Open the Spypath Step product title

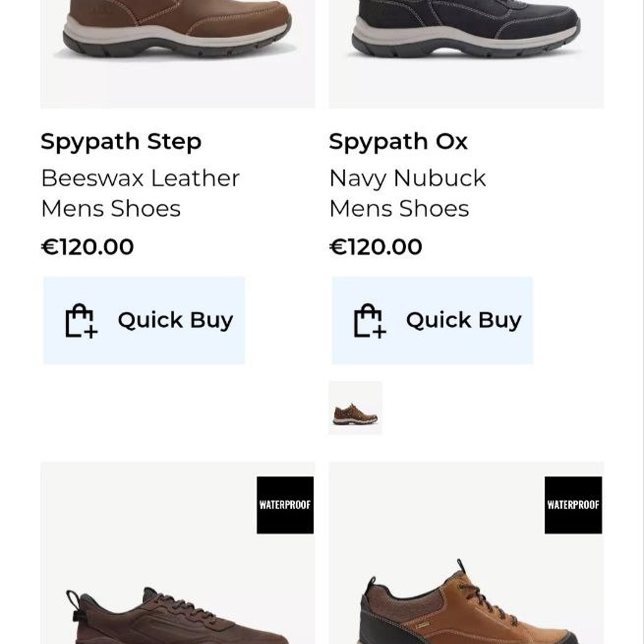click(121, 142)
